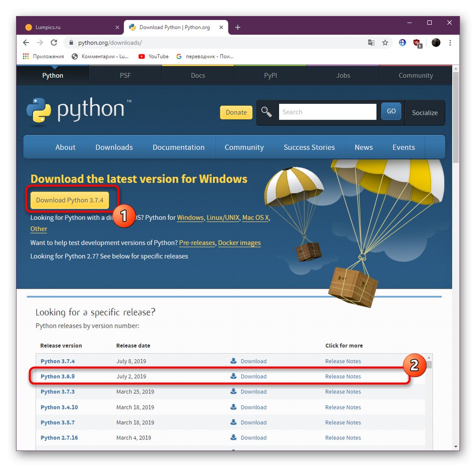Image resolution: width=476 pixels, height=467 pixels.
Task: Click Download text for Python 3.4.10
Action: coord(254,407)
